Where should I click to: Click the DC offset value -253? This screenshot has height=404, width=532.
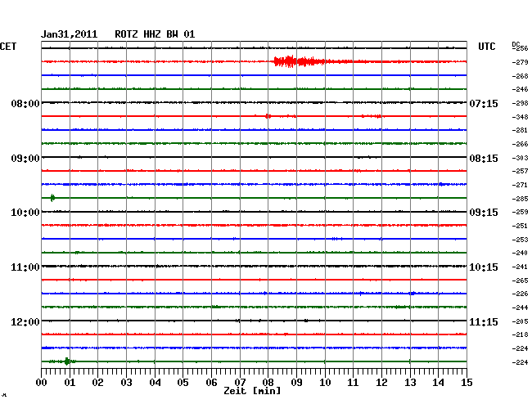click(x=520, y=240)
